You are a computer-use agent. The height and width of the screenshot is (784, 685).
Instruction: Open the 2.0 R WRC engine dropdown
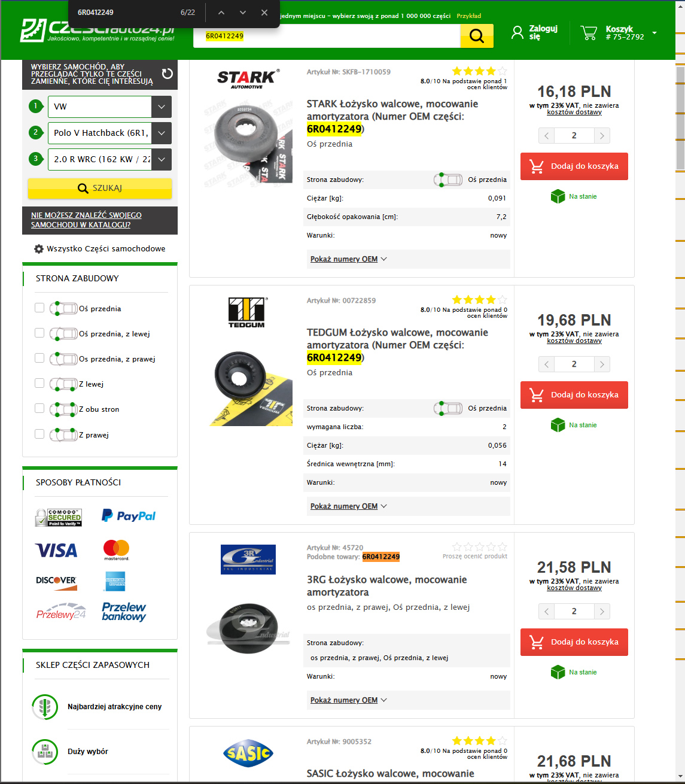[x=109, y=159]
